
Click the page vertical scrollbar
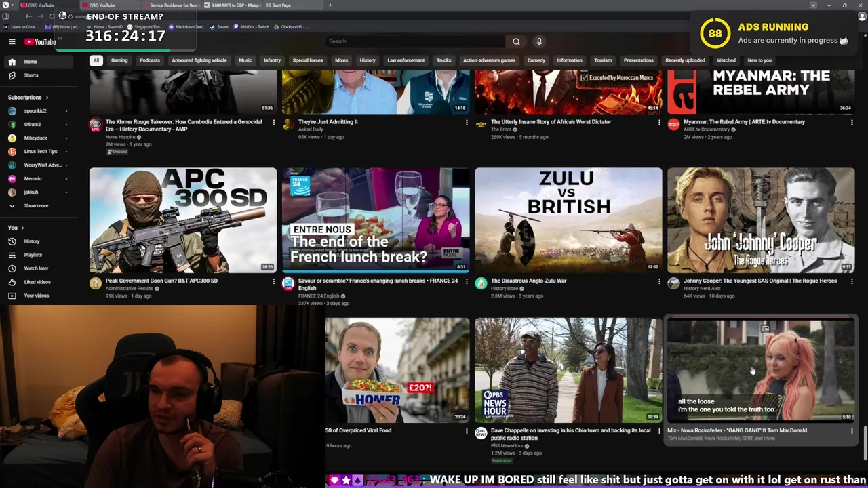865,443
